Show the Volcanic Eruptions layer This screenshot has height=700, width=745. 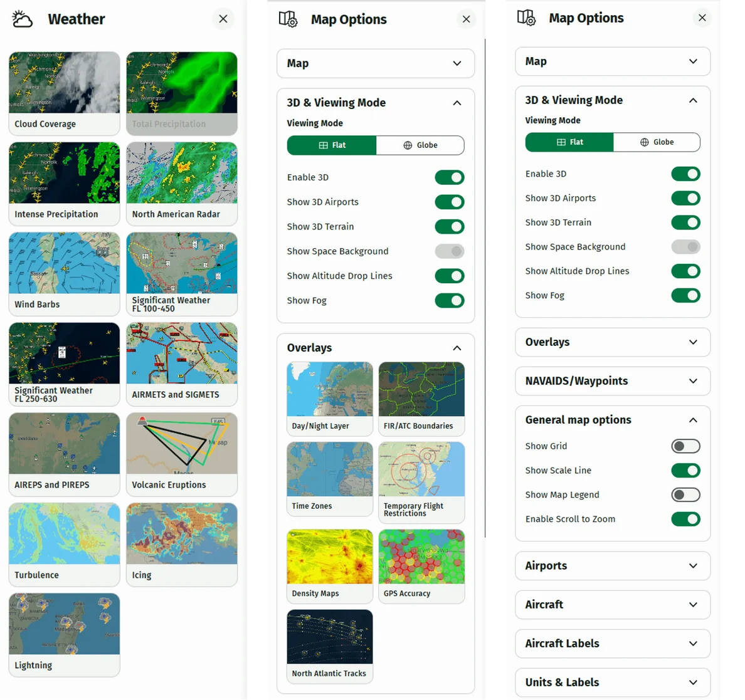pyautogui.click(x=181, y=454)
